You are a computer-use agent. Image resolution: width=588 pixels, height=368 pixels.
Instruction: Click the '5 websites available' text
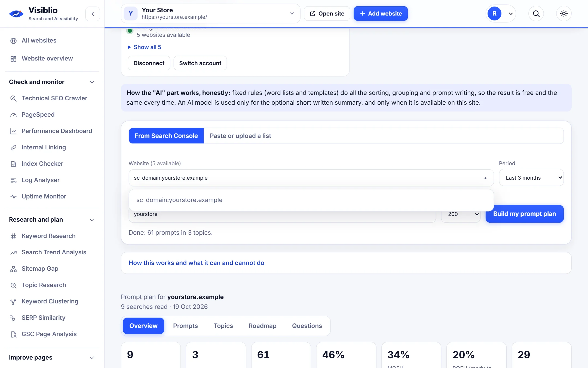[163, 35]
